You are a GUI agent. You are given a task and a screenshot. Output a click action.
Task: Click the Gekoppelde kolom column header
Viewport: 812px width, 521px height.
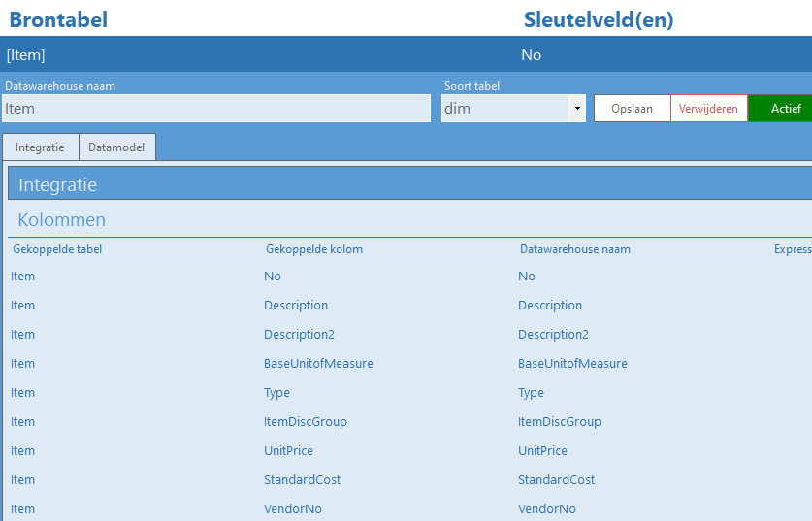click(x=313, y=249)
